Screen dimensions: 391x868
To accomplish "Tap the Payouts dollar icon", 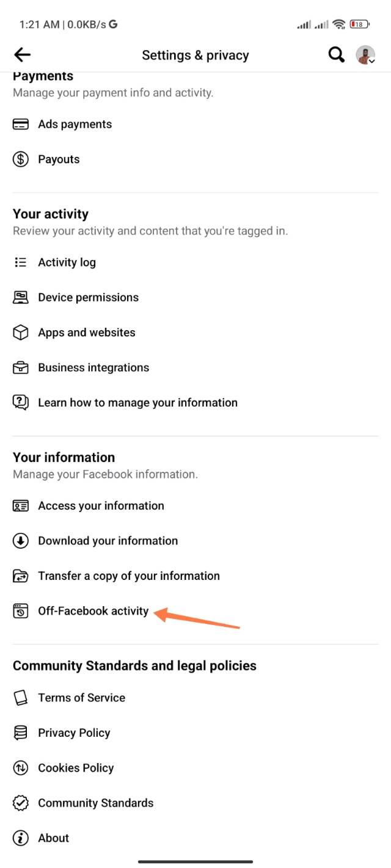I will click(x=21, y=159).
